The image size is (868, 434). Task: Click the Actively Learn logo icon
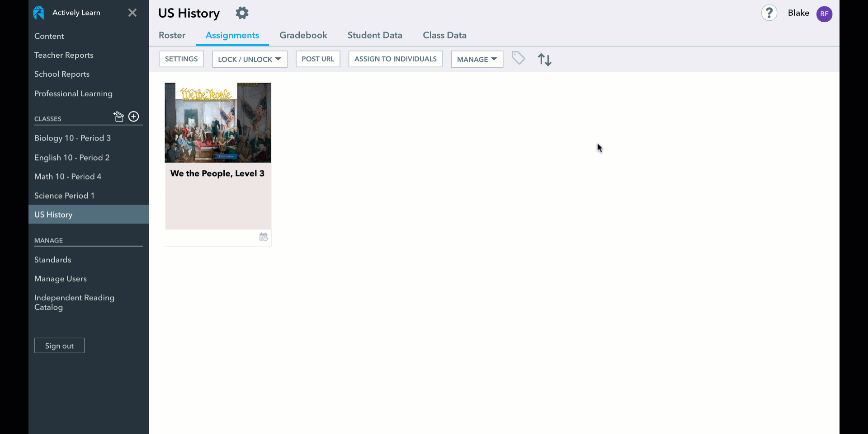[39, 13]
